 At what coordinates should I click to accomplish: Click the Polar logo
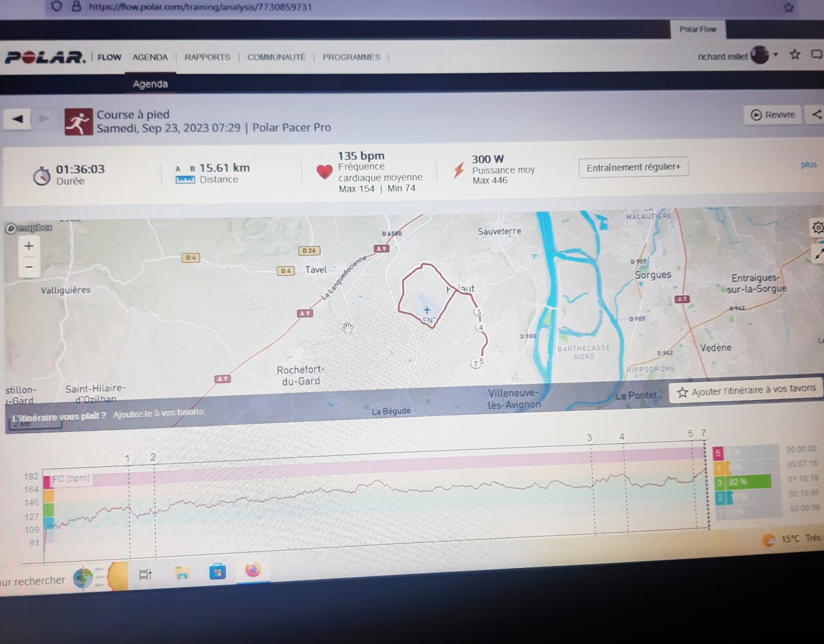click(44, 57)
